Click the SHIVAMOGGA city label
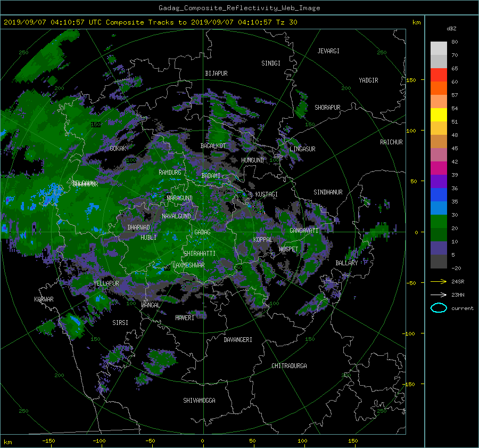 click(x=199, y=401)
